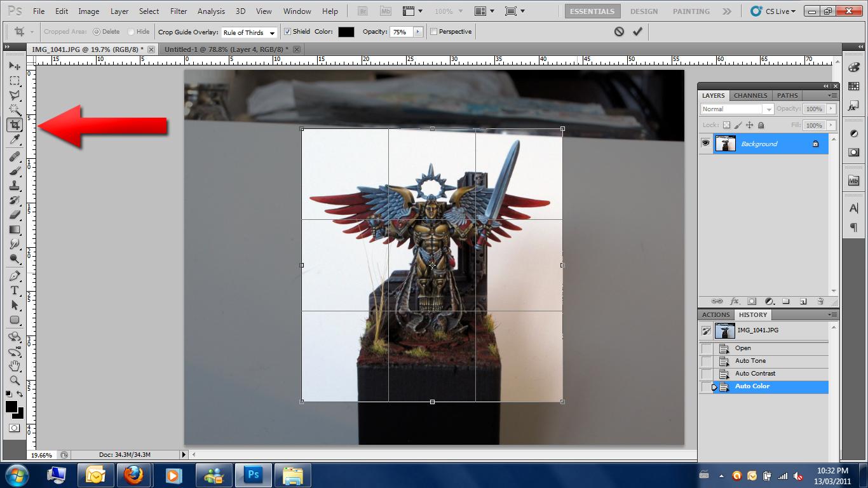Select the Brush tool

point(15,171)
